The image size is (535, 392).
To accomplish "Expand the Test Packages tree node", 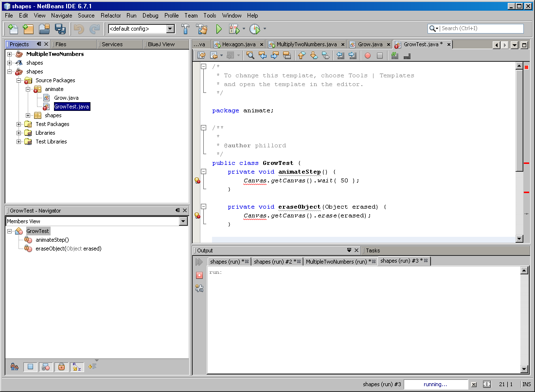I will pyautogui.click(x=19, y=124).
